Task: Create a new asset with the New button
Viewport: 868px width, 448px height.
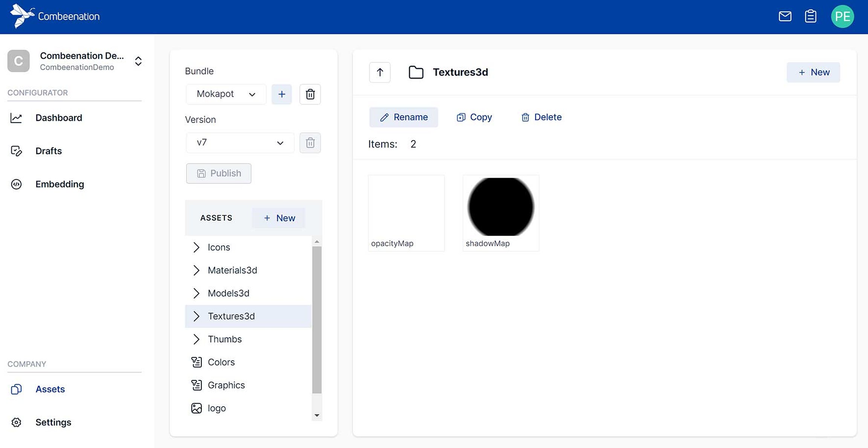Action: (x=279, y=218)
